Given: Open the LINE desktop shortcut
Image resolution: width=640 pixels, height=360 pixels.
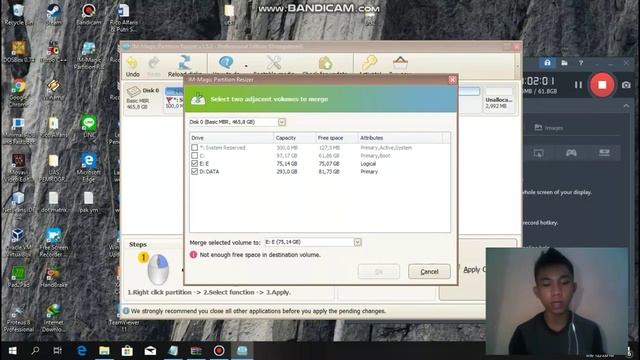Looking at the screenshot, I should click(x=89, y=127).
